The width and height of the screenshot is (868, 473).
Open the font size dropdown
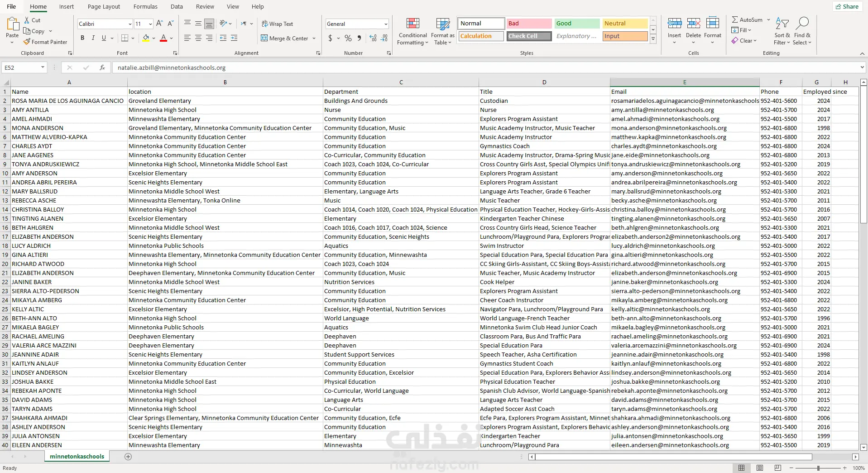(150, 24)
